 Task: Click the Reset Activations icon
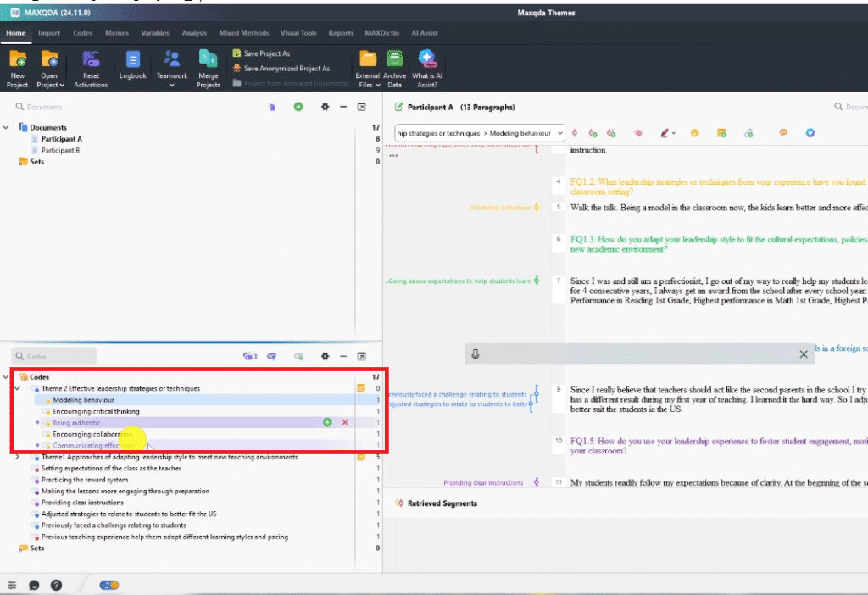tap(91, 61)
